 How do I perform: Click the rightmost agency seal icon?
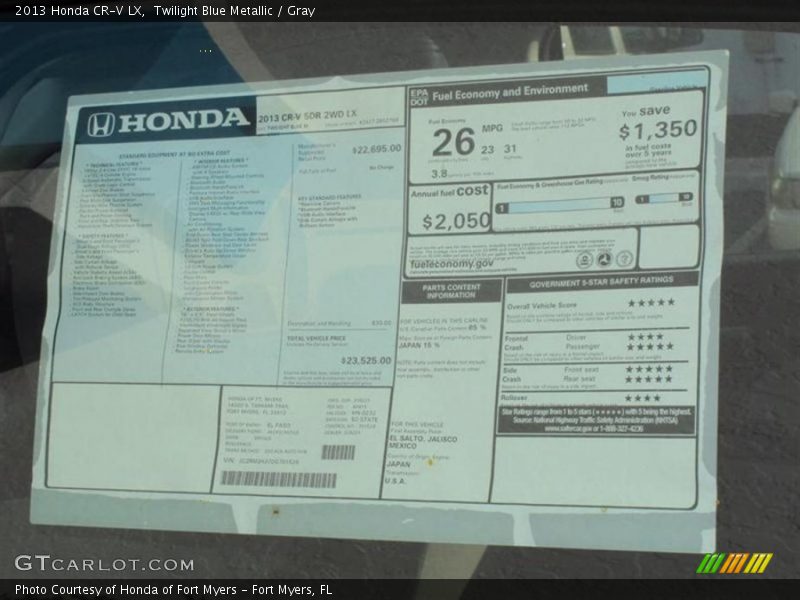pos(623,259)
